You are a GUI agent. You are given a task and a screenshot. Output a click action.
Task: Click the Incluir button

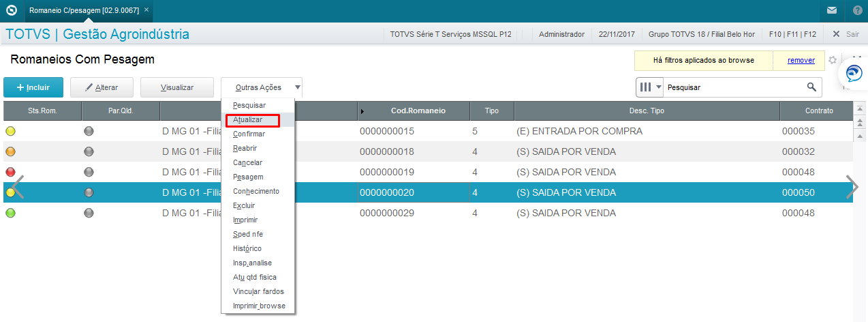pos(33,87)
